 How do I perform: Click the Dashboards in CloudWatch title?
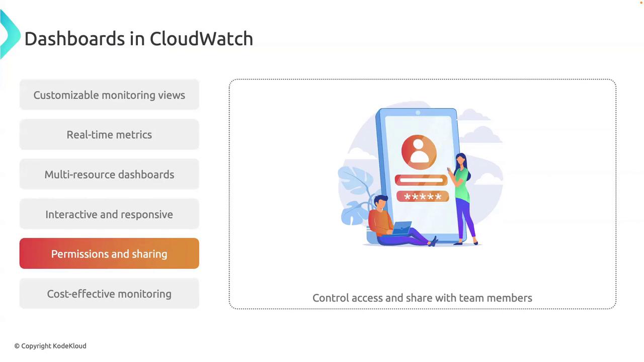pos(139,39)
